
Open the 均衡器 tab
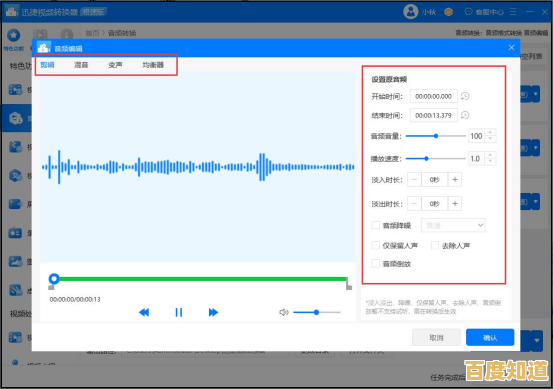pyautogui.click(x=153, y=65)
